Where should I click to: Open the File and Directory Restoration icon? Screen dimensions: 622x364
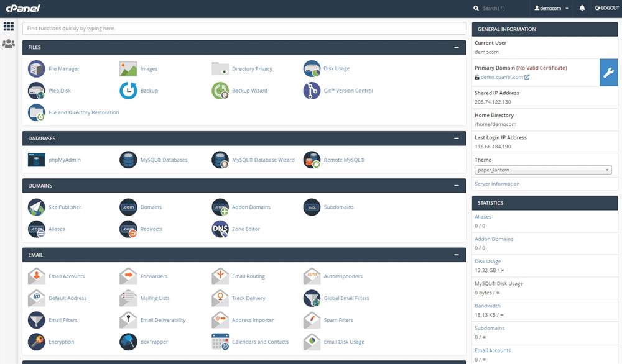(37, 112)
